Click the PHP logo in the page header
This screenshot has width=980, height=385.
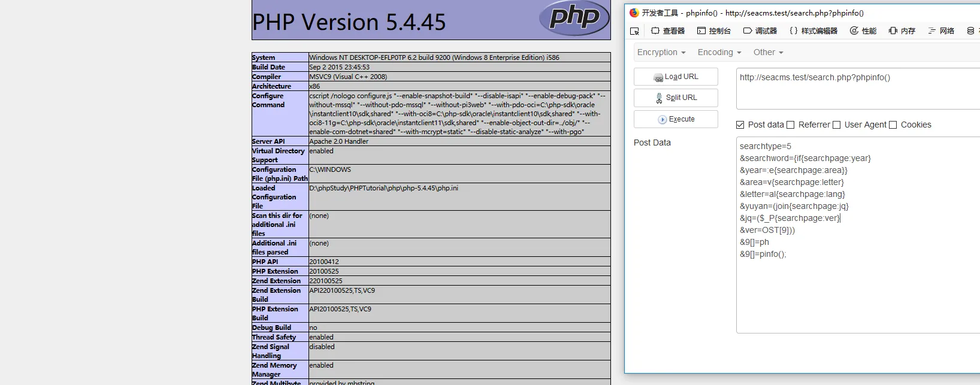574,18
